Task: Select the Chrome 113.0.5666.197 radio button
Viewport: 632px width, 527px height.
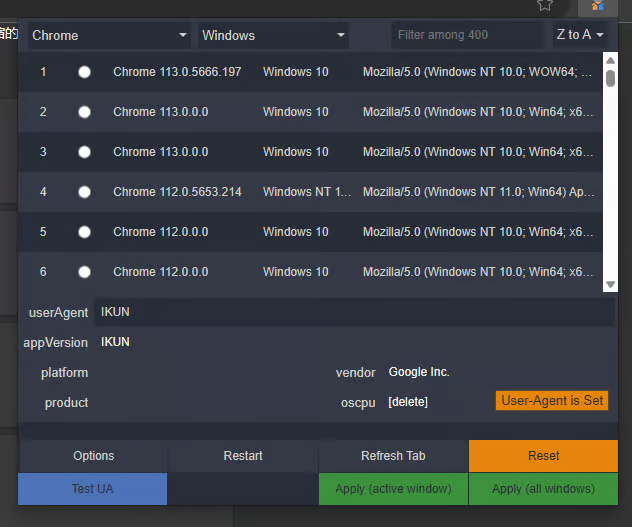Action: click(x=84, y=72)
